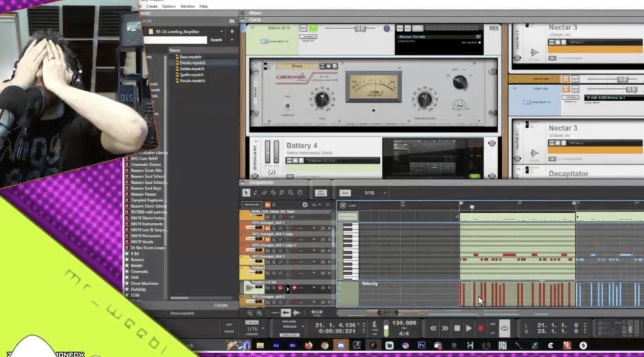644x357 pixels.
Task: Toggle record enable on Stadium LE Kit track
Action: 294,288
